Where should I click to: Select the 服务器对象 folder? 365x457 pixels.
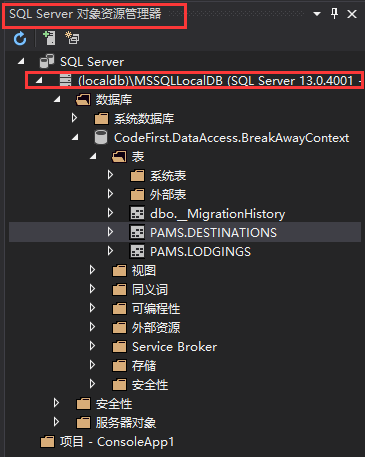126,422
